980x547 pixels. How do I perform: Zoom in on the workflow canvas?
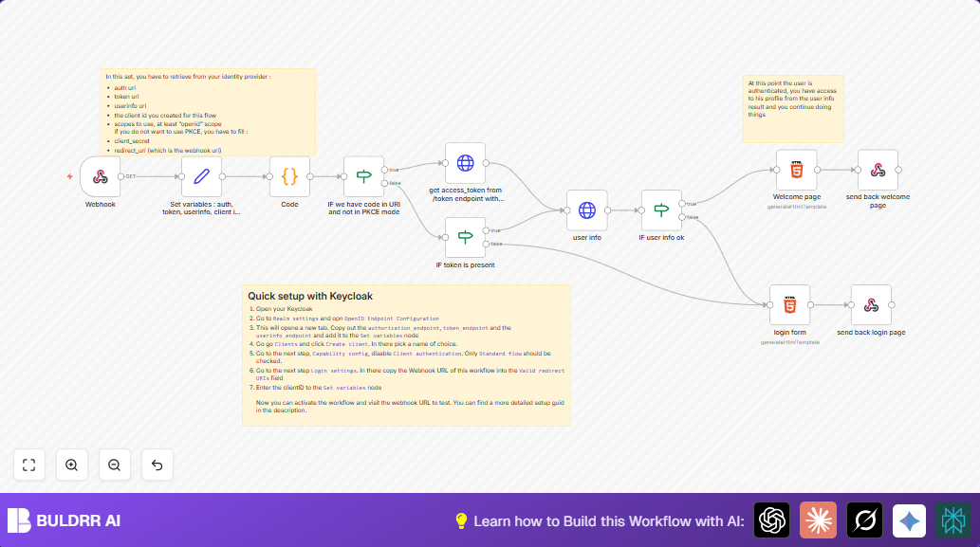pos(72,465)
